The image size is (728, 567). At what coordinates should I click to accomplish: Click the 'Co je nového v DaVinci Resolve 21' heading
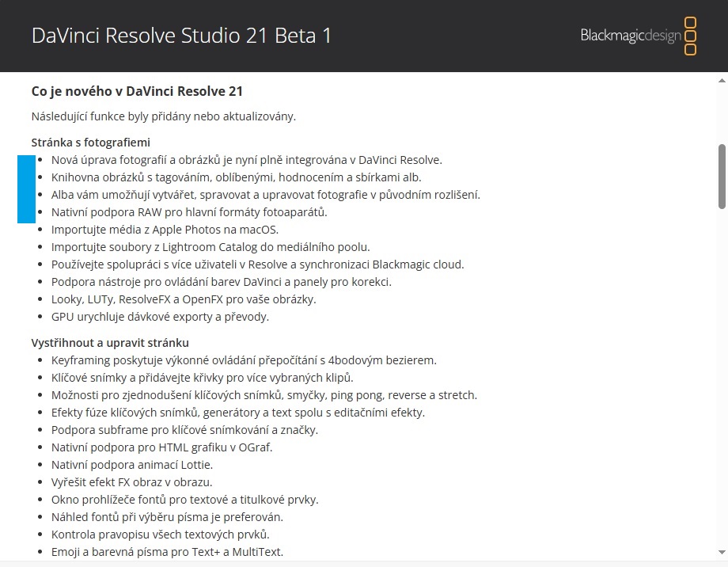[137, 91]
